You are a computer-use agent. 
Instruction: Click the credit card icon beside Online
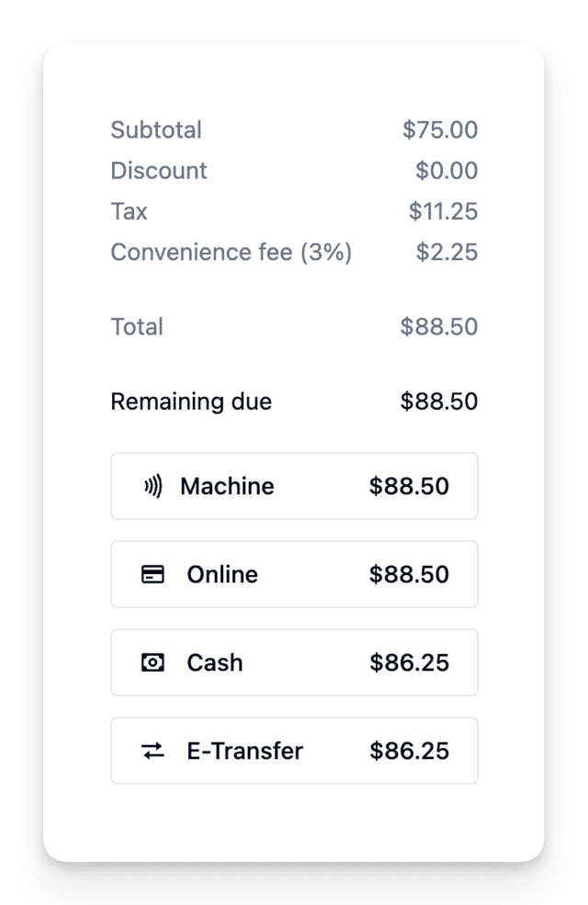[x=153, y=574]
